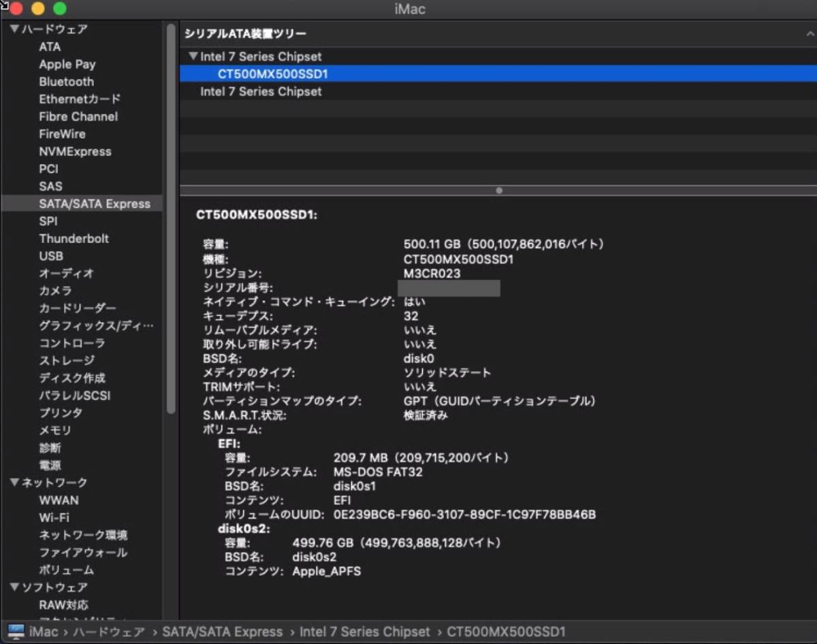The image size is (817, 644).
Task: Select RAW対応 under ソフトウェア
Action: pyautogui.click(x=63, y=605)
